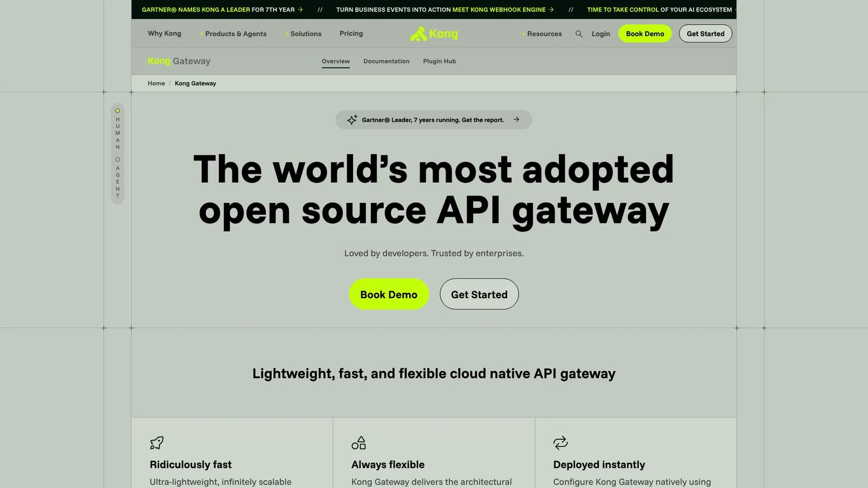
Task: Click the 'Ridiculously fast' card heading
Action: [191, 464]
